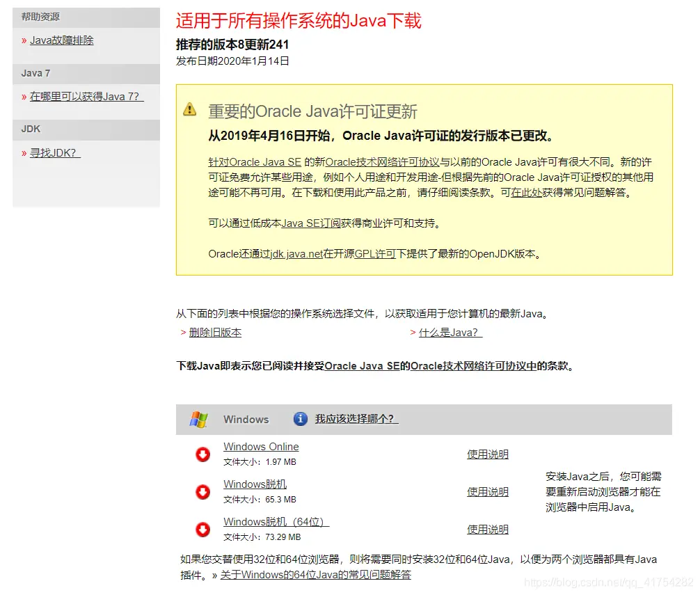Click bold line 从2019年4月16日开始

(x=381, y=136)
